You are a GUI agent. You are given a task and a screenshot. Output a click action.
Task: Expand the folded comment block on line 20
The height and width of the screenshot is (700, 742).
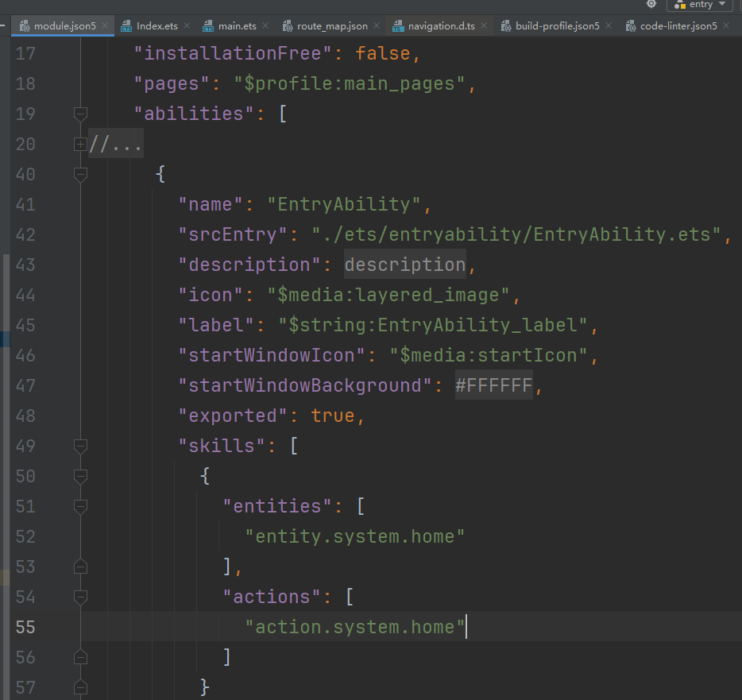click(79, 144)
